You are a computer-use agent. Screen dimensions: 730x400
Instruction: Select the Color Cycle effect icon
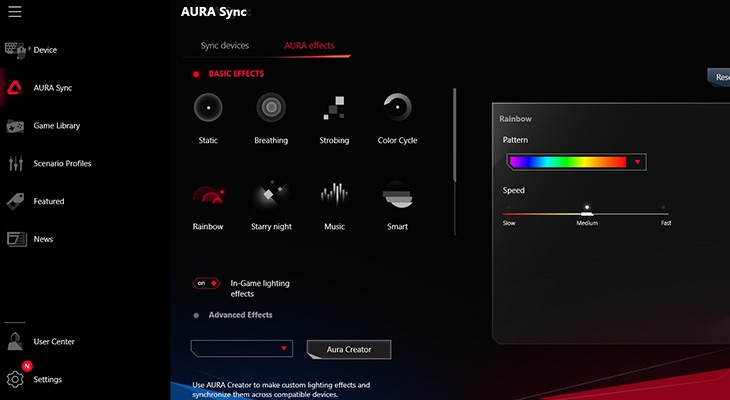point(397,108)
